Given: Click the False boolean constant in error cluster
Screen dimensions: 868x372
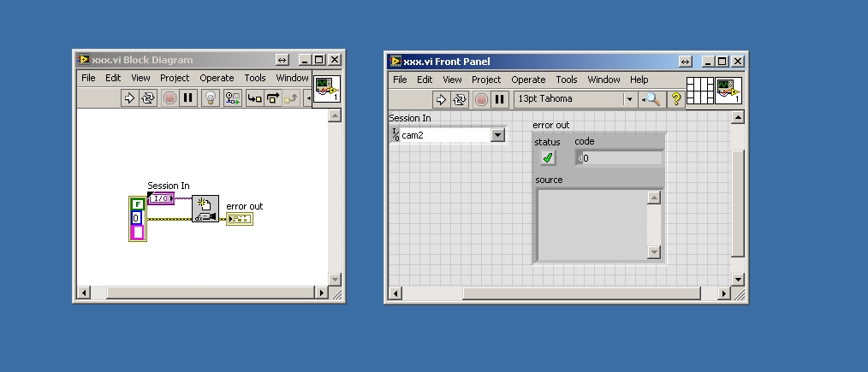Looking at the screenshot, I should tap(137, 204).
